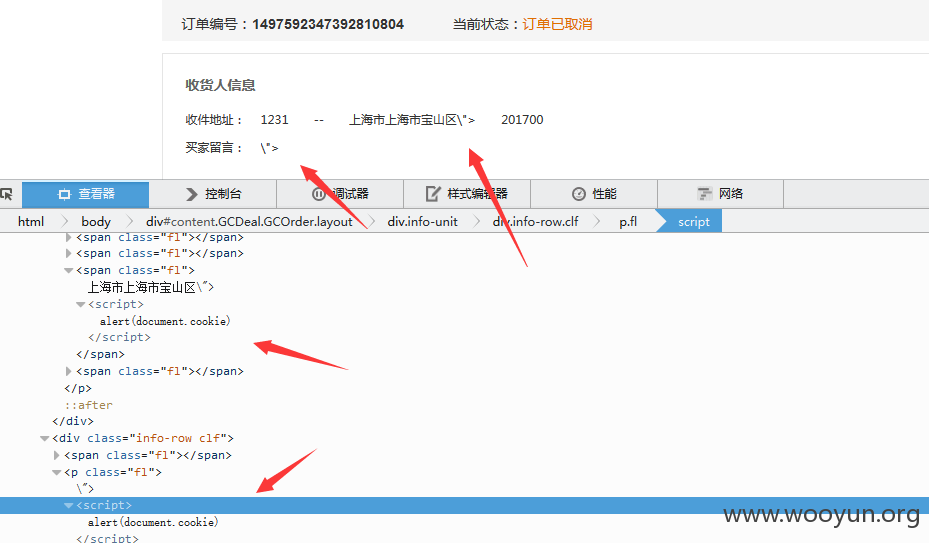Select the ::after pseudo-element row

[88, 405]
